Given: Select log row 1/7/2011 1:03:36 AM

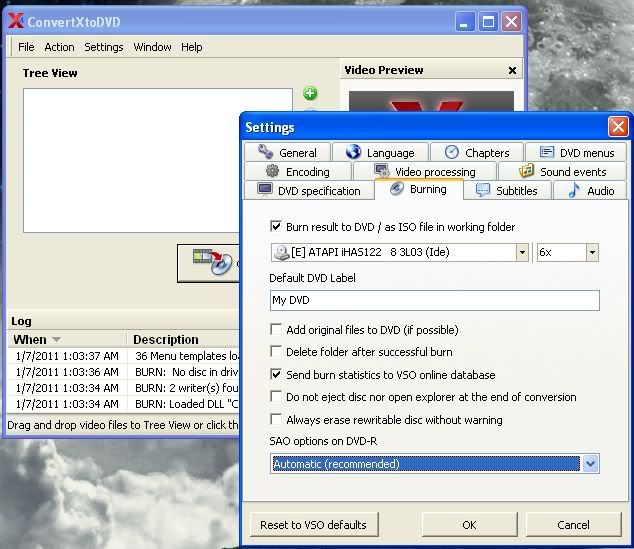Looking at the screenshot, I should point(124,372).
